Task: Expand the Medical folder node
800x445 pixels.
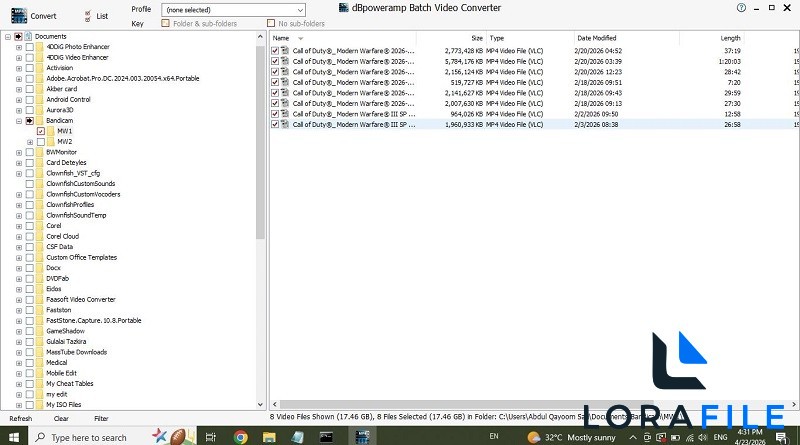Action: (x=19, y=363)
